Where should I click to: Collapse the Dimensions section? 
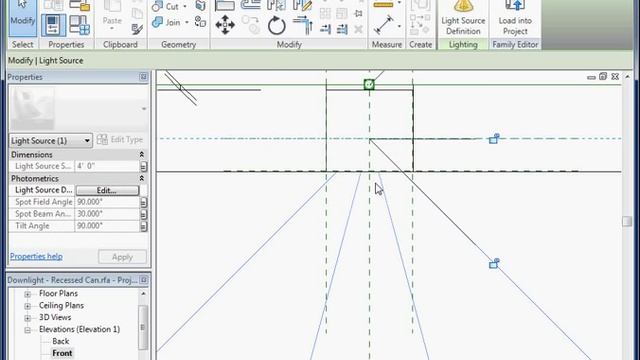142,155
